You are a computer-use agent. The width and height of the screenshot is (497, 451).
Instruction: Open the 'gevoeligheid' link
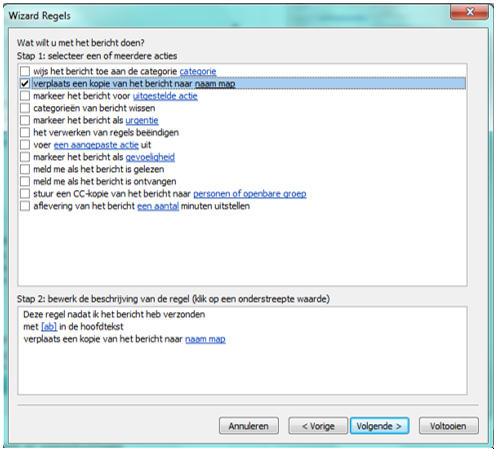(150, 157)
